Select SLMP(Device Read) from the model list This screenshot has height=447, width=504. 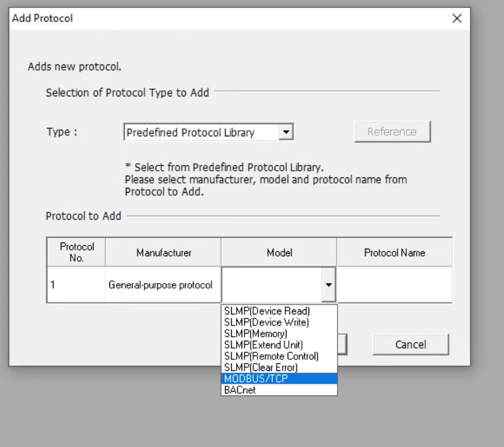point(279,311)
